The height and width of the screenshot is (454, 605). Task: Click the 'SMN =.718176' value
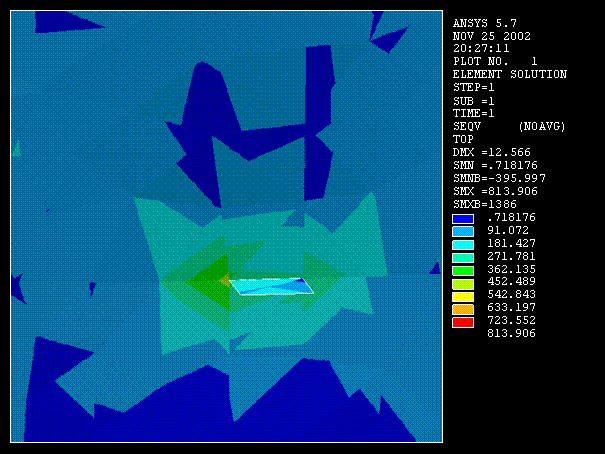coord(495,165)
